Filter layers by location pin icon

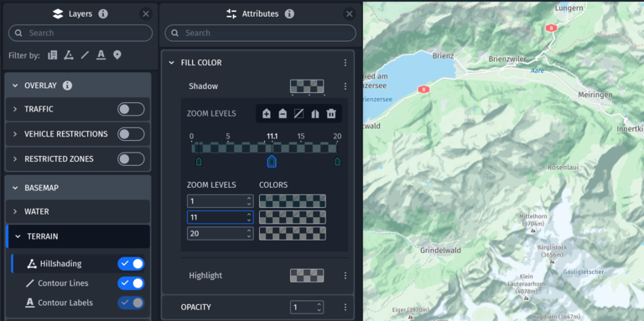[117, 55]
